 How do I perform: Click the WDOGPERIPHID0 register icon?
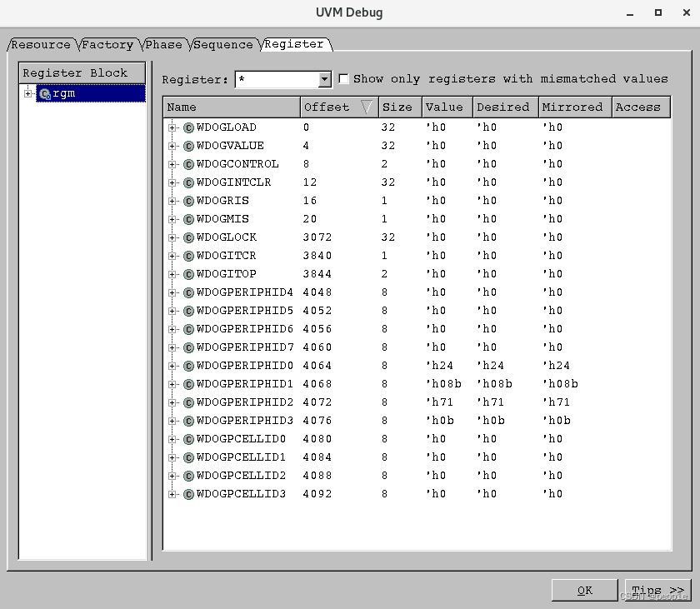pos(188,366)
